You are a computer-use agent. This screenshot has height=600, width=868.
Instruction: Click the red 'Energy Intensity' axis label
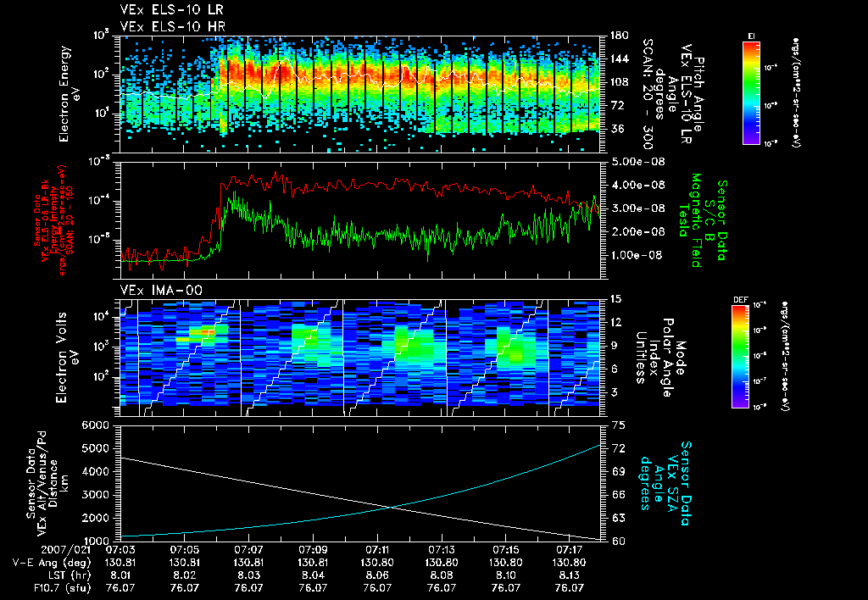pos(54,220)
